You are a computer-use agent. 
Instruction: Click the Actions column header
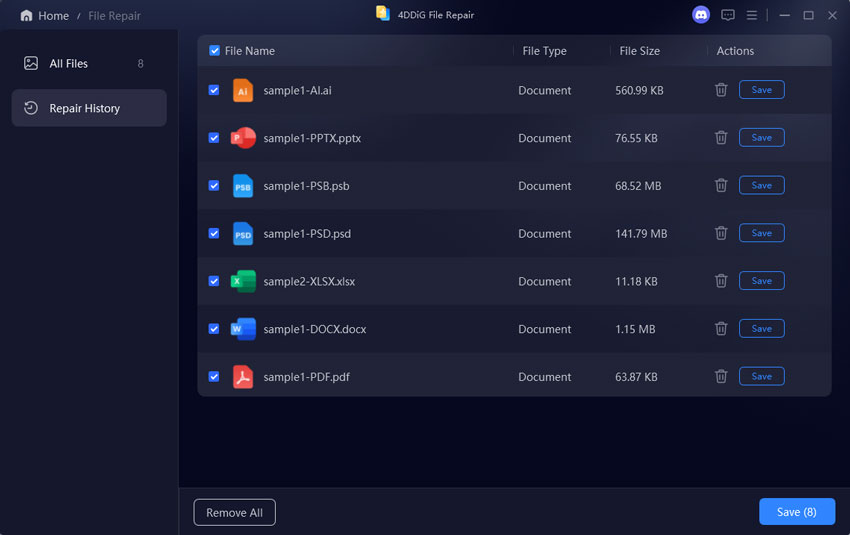(x=735, y=51)
